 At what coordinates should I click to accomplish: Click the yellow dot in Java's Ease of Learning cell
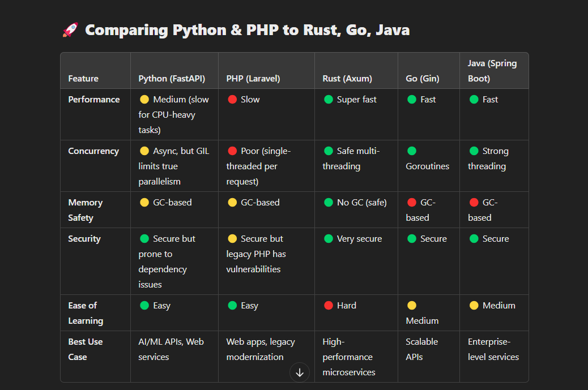[474, 305]
